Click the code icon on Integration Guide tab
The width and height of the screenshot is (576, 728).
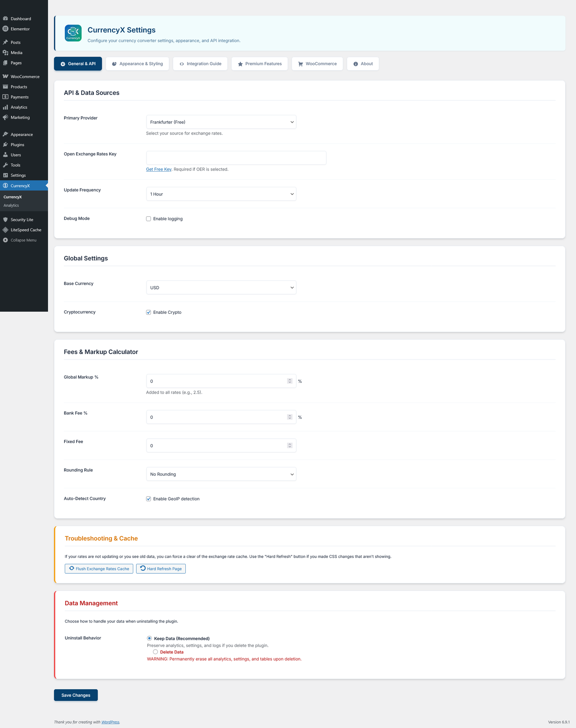[182, 64]
